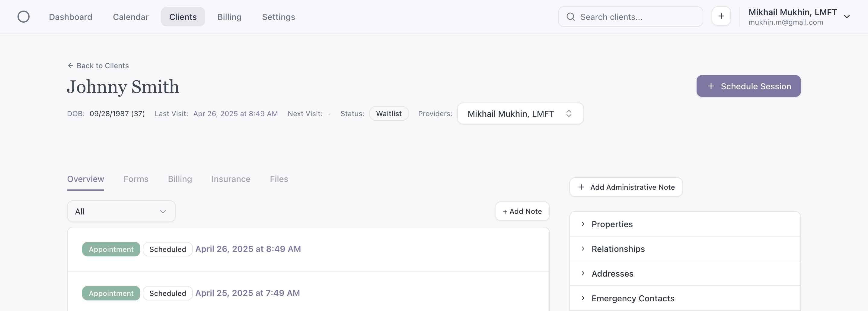Open Billing in the top navigation
The height and width of the screenshot is (311, 868).
coord(229,17)
